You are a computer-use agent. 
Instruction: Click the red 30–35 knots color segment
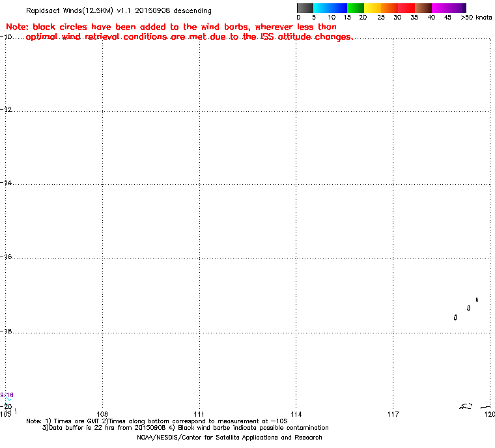click(x=406, y=8)
